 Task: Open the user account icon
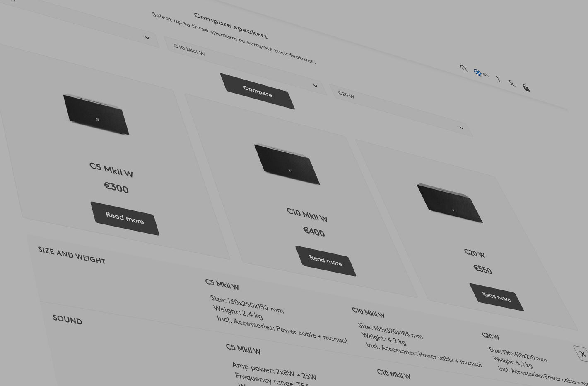512,83
